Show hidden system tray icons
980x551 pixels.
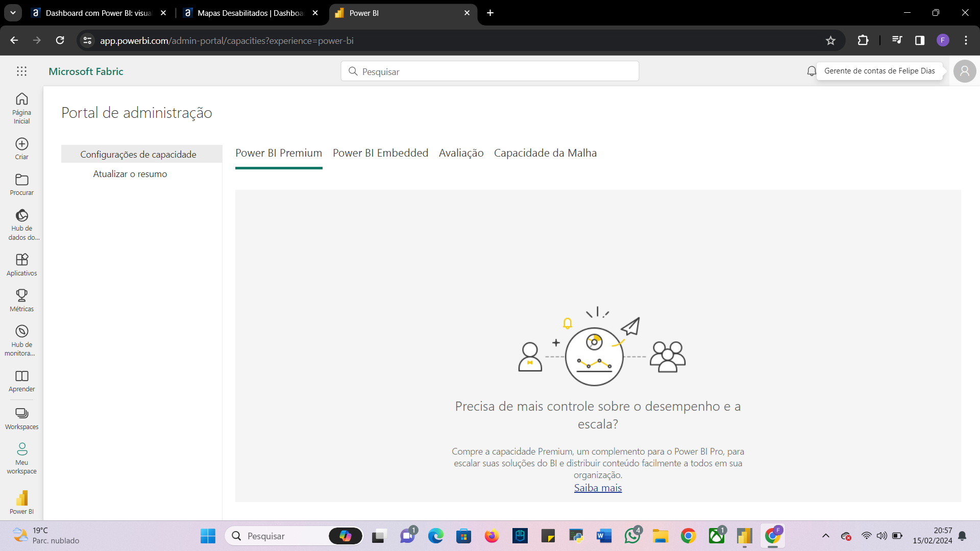tap(825, 536)
